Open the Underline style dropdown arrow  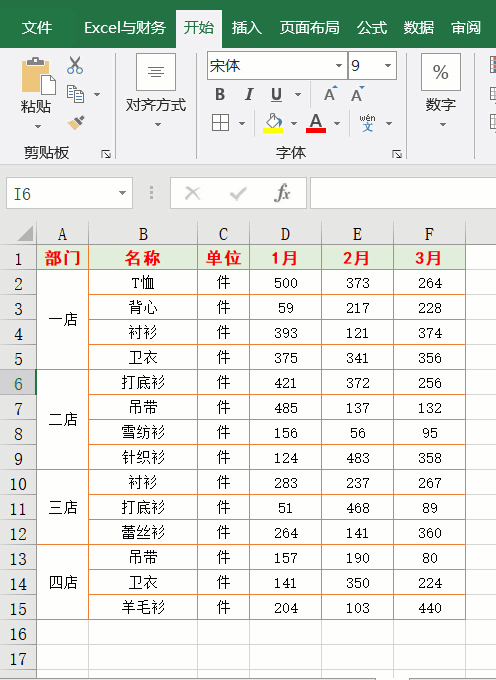click(298, 95)
